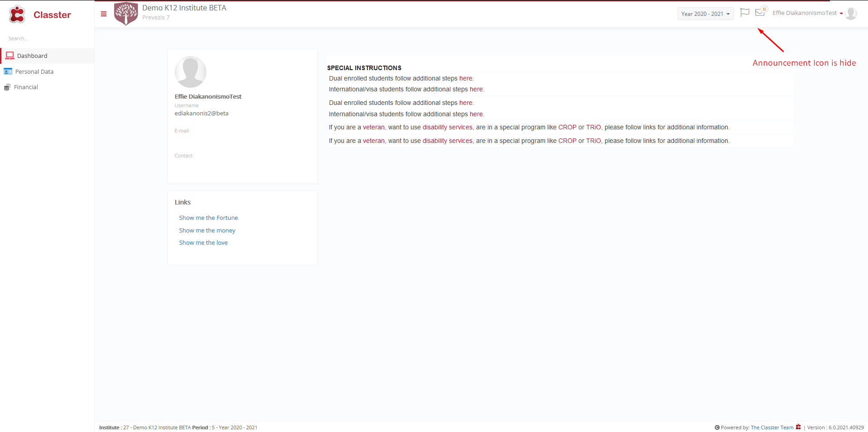
Task: Click the profile picture placeholder
Action: point(191,72)
